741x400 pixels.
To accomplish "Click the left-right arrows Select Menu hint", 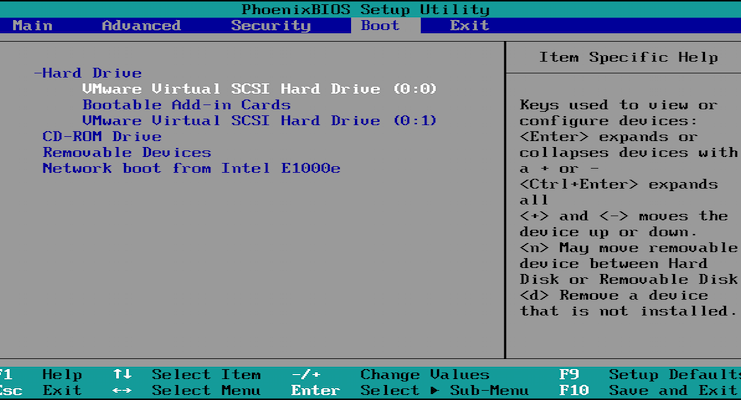I will pos(187,391).
